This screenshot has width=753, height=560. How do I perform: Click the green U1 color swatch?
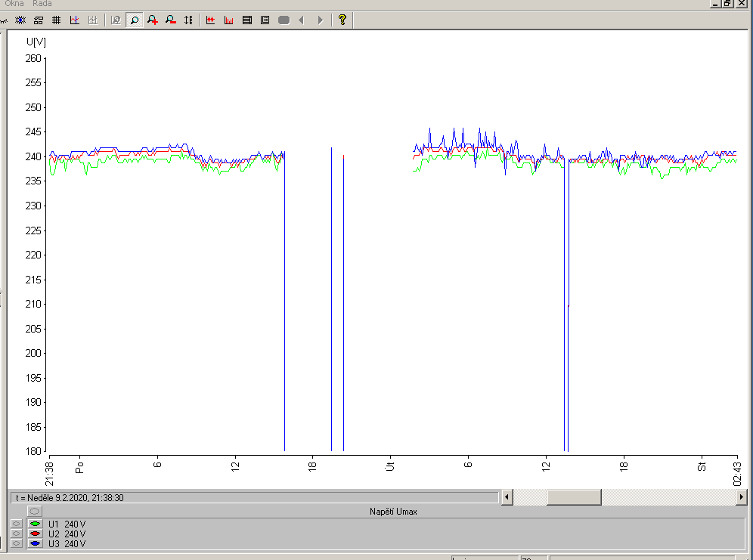click(35, 524)
